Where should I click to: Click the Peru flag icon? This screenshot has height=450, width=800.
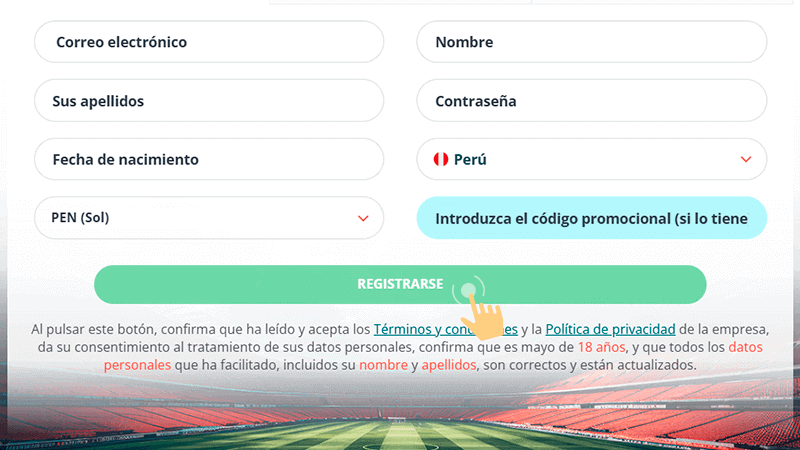coord(440,159)
